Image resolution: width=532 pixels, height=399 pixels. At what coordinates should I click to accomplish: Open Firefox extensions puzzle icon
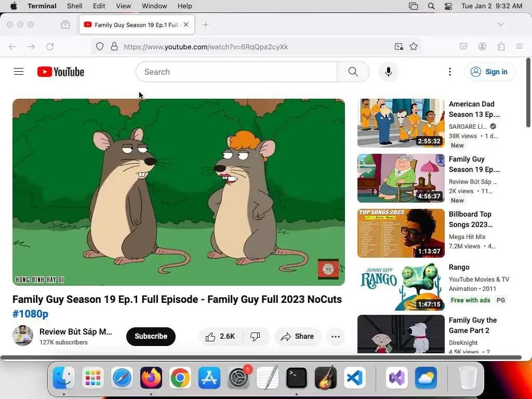pos(501,46)
